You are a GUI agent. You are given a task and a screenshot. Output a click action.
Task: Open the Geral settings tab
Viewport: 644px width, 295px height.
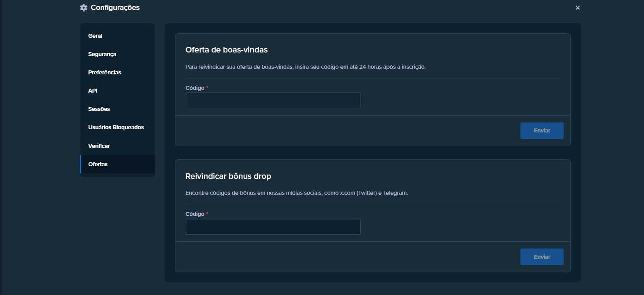tap(95, 36)
